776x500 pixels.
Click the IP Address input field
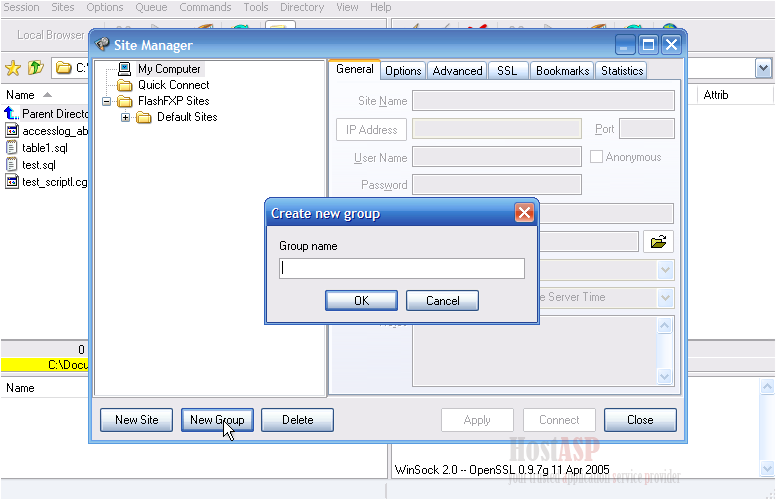coord(497,129)
